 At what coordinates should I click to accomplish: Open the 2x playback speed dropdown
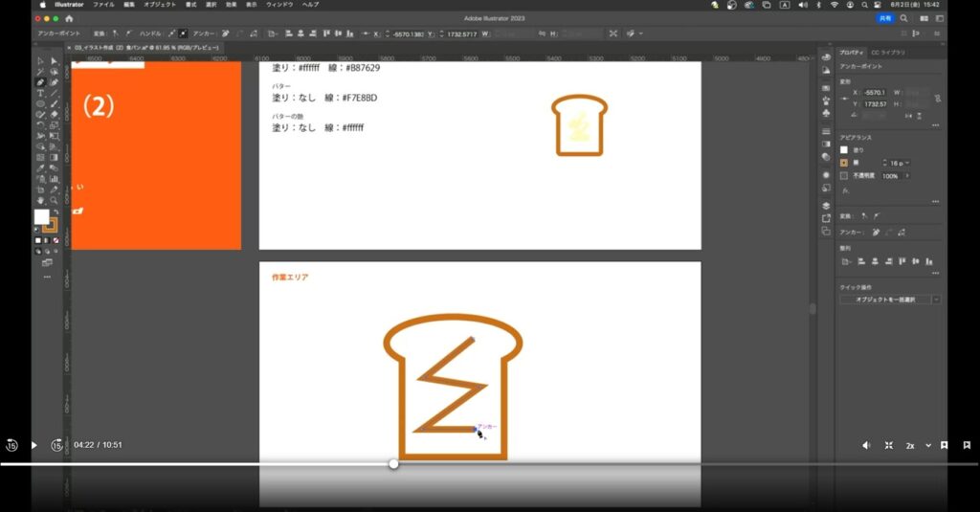(x=918, y=445)
